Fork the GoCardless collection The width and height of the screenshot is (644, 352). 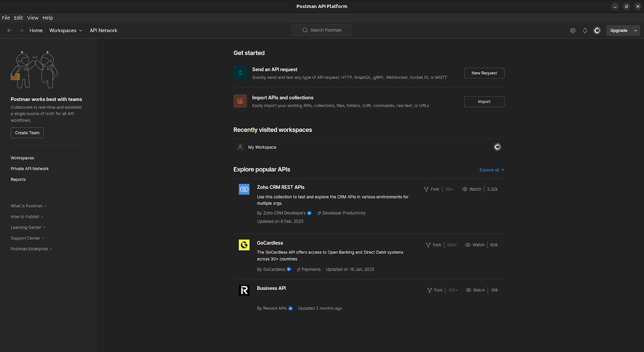coord(433,245)
